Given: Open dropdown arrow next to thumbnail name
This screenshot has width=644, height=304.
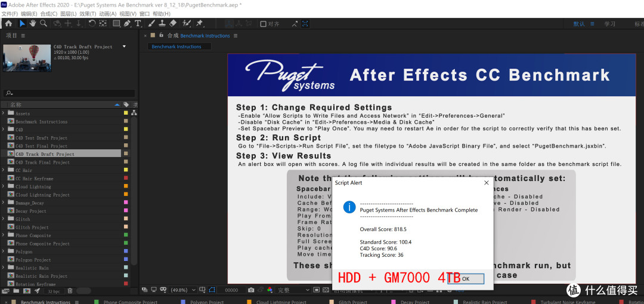Looking at the screenshot, I should pyautogui.click(x=124, y=47).
